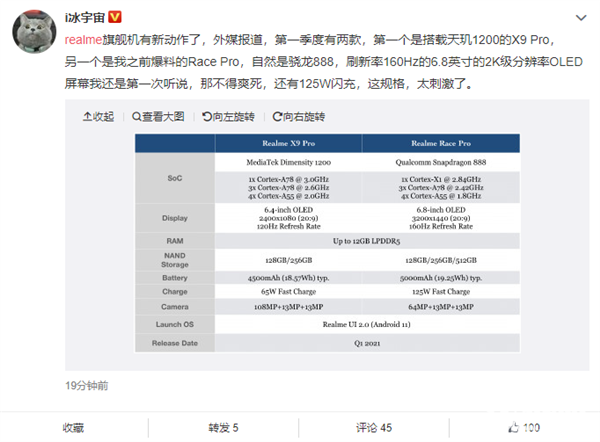This screenshot has height=442, width=600.
Task: Click the rotate-left arrow icon
Action: 205,116
